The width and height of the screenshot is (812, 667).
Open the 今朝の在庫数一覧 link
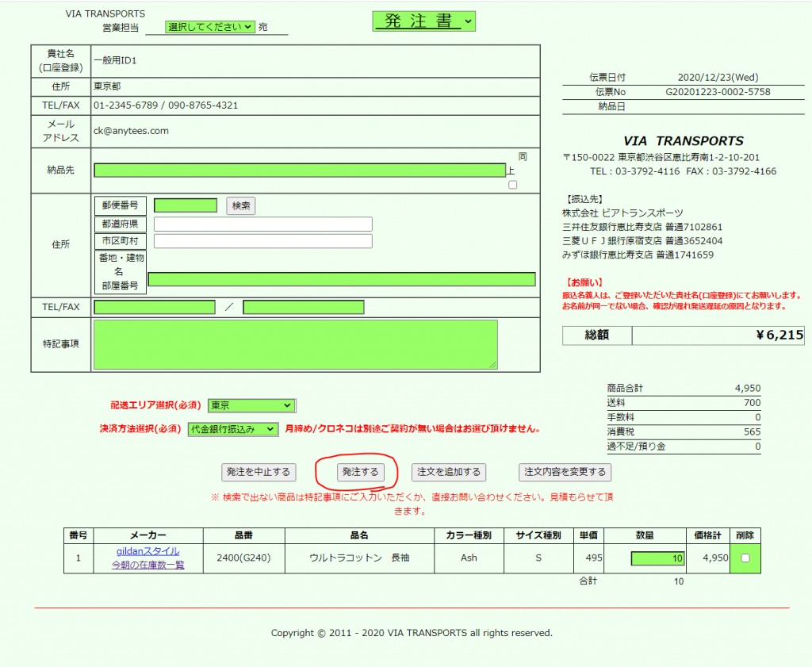click(x=148, y=565)
